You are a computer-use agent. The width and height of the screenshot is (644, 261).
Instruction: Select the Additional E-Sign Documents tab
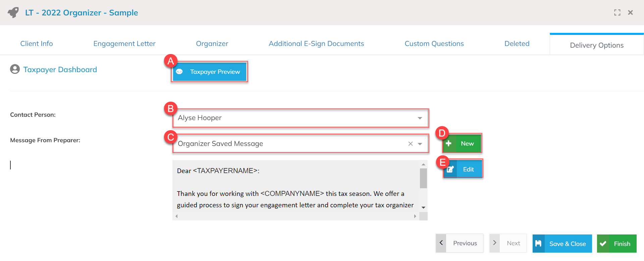(x=316, y=44)
